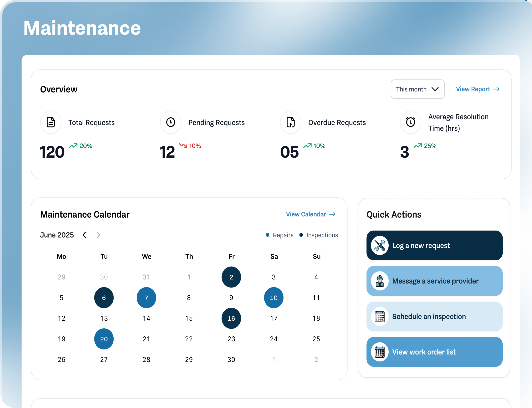
Task: Click the Total Requests value 120
Action: tap(52, 152)
